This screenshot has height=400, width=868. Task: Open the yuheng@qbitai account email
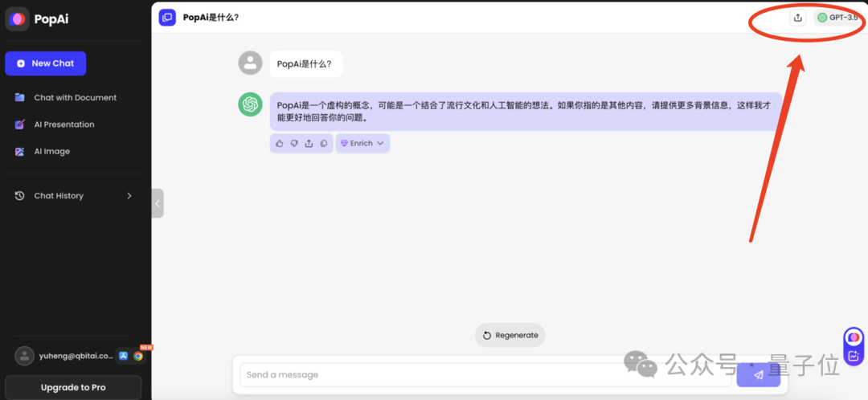coord(76,356)
